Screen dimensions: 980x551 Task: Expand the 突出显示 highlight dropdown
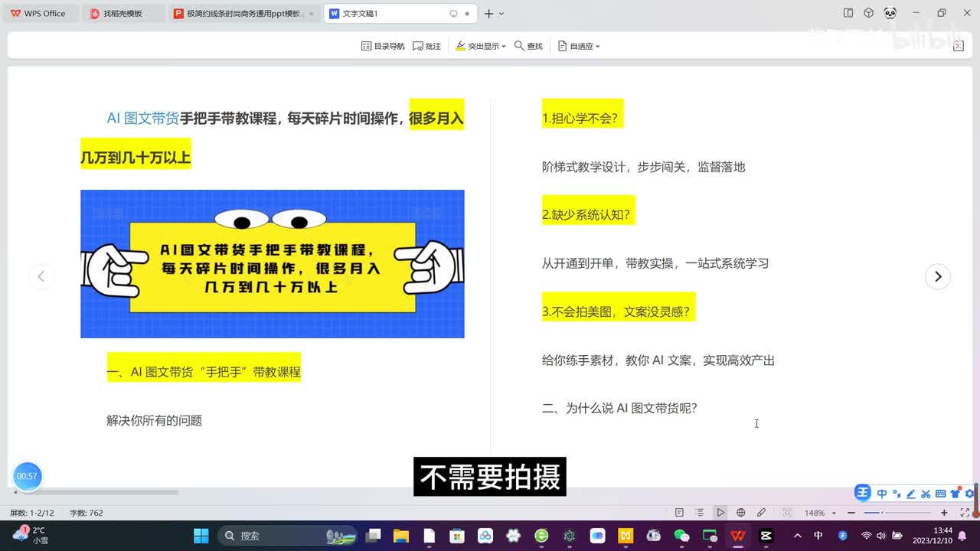pyautogui.click(x=481, y=46)
